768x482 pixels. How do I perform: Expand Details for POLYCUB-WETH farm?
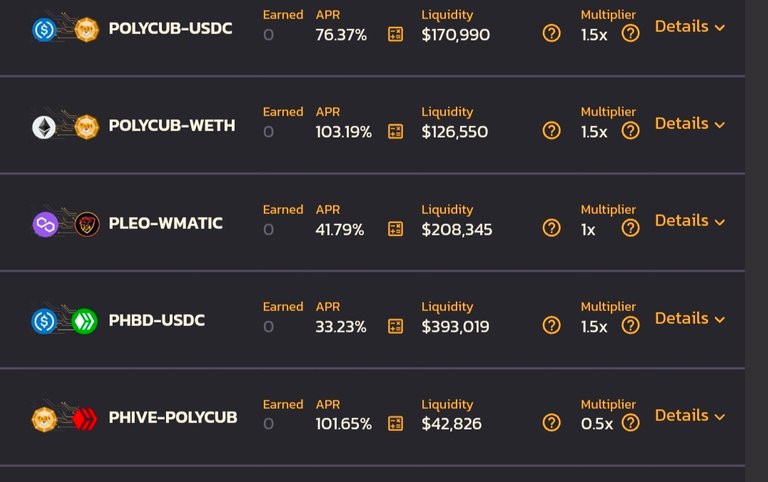[690, 123]
